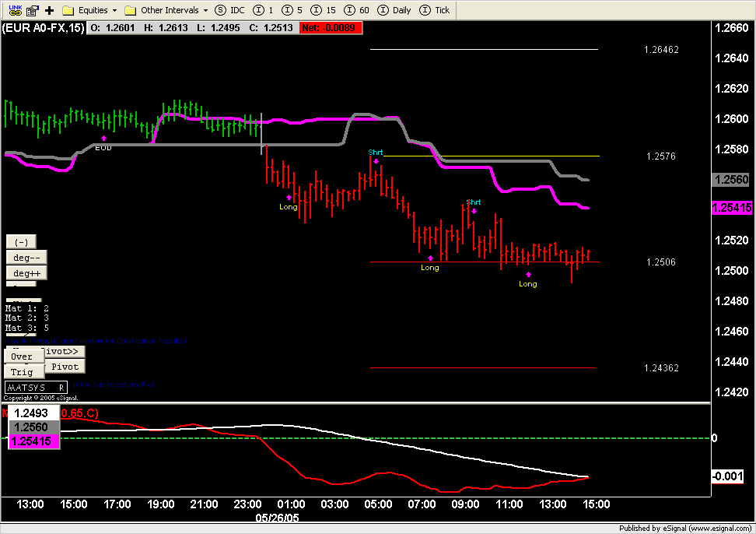This screenshot has height=534, width=756.
Task: Click the Trig button
Action: pos(24,372)
